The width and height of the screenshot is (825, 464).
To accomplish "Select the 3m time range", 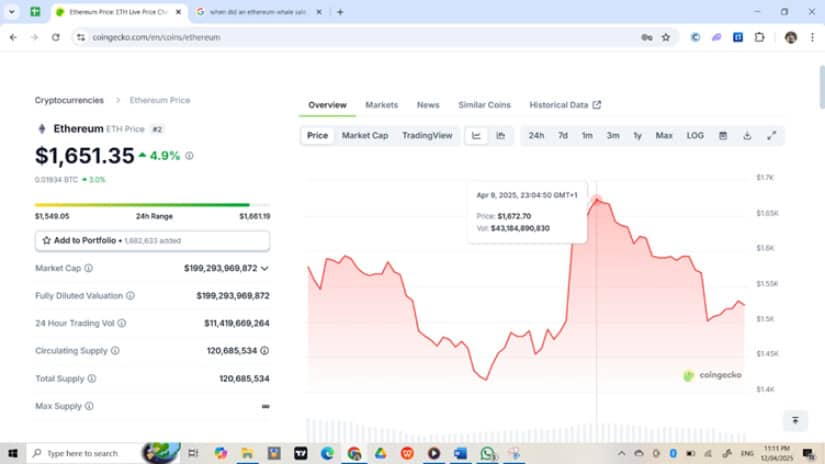I will pos(613,136).
